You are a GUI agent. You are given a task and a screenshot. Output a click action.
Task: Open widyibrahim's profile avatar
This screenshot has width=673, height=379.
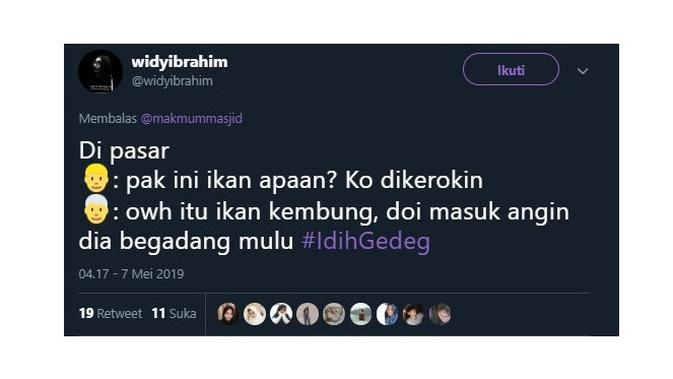100,71
